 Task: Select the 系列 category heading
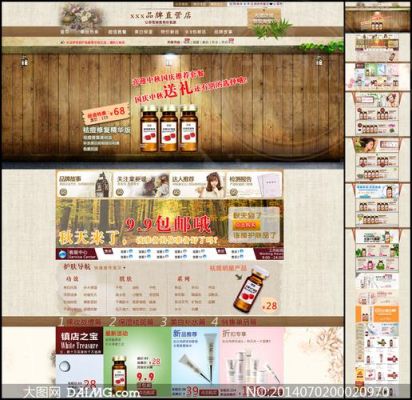pyautogui.click(x=183, y=278)
